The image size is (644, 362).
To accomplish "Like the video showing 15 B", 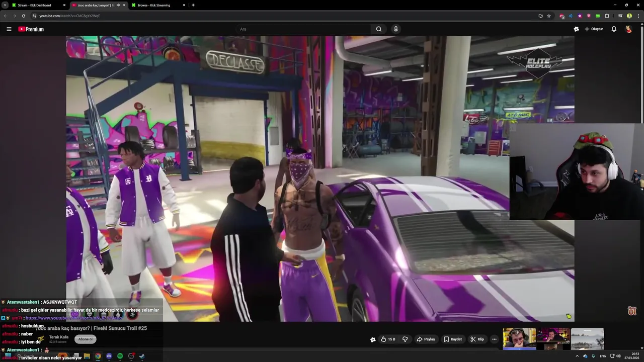I will [387, 339].
